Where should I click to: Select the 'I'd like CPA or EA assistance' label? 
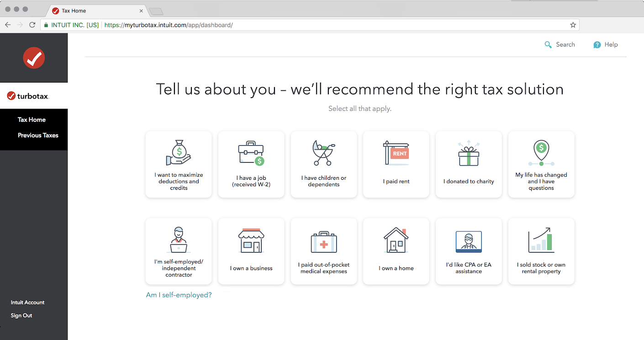(469, 268)
